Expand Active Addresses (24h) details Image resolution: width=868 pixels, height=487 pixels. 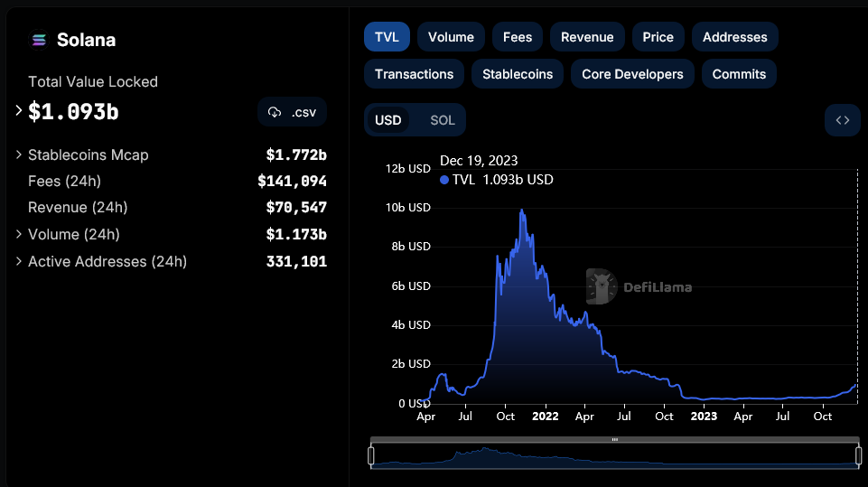point(18,261)
